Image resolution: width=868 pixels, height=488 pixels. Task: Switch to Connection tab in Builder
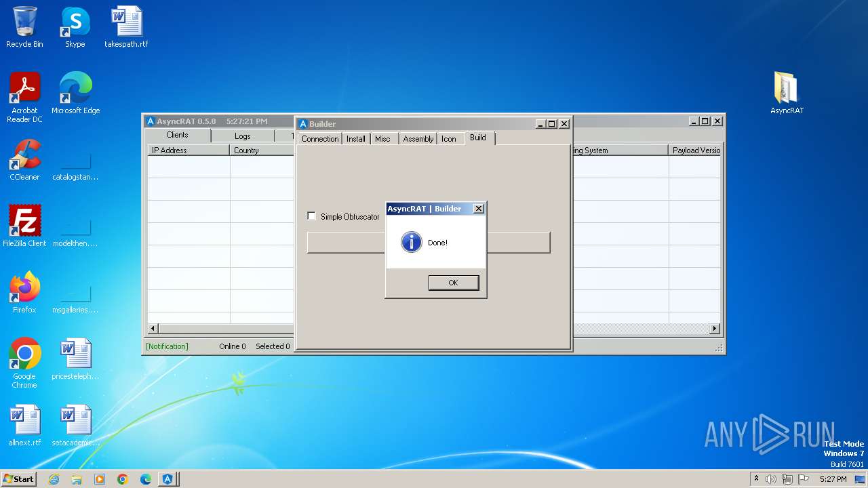[x=319, y=139]
